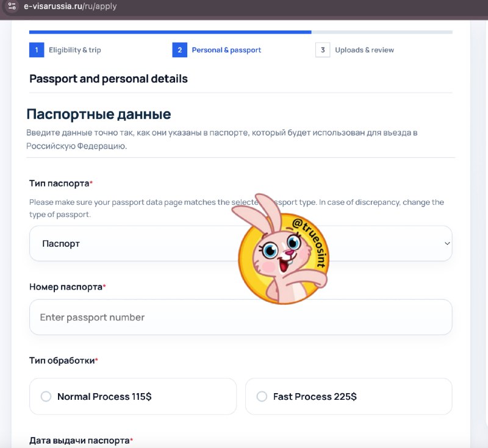Click the bunny @trueosint sticker
Screen dimensions: 488x448
(282, 251)
